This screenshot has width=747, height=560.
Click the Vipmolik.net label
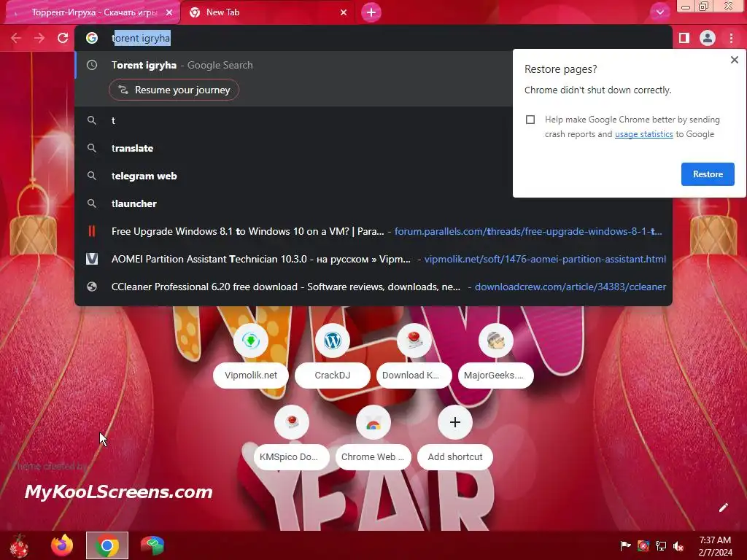(251, 376)
